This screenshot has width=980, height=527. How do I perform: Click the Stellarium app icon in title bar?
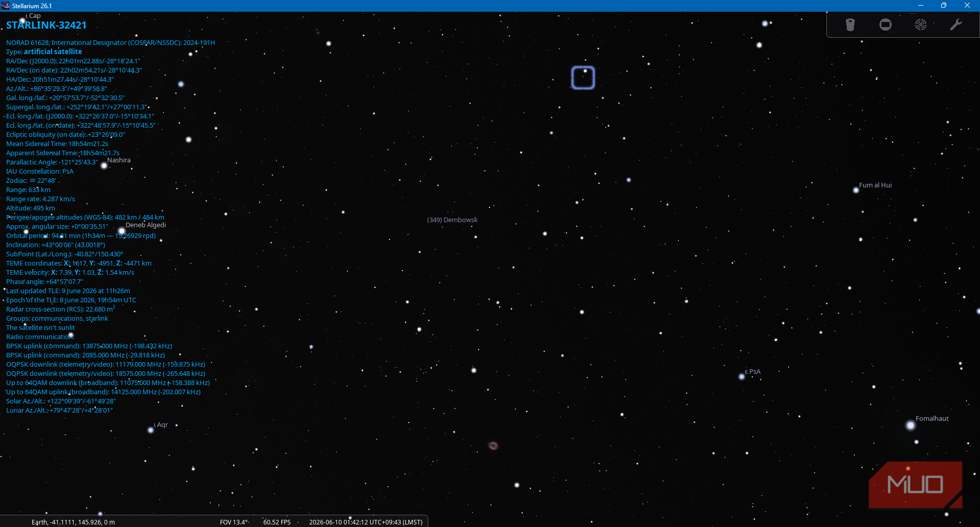pyautogui.click(x=5, y=6)
